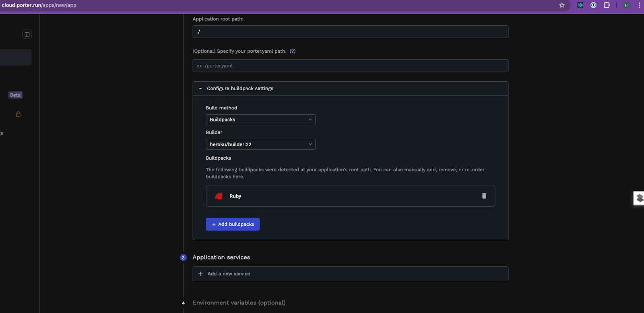Collapse Configure buildpack settings section
The height and width of the screenshot is (313, 644).
(x=351, y=89)
